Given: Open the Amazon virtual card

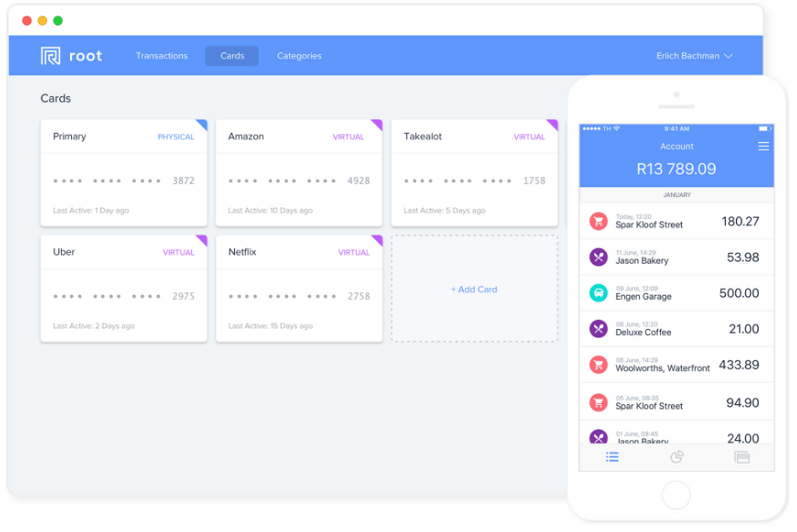Looking at the screenshot, I should (298, 173).
